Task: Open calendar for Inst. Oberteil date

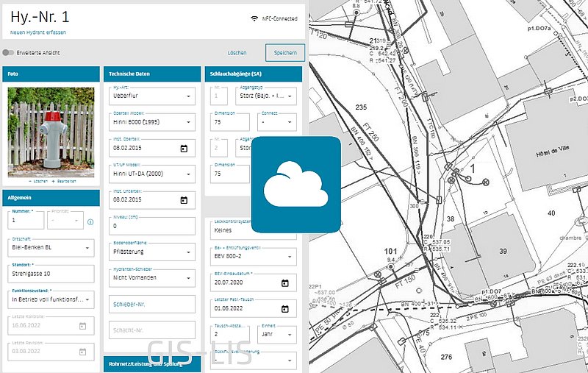Action: point(184,148)
